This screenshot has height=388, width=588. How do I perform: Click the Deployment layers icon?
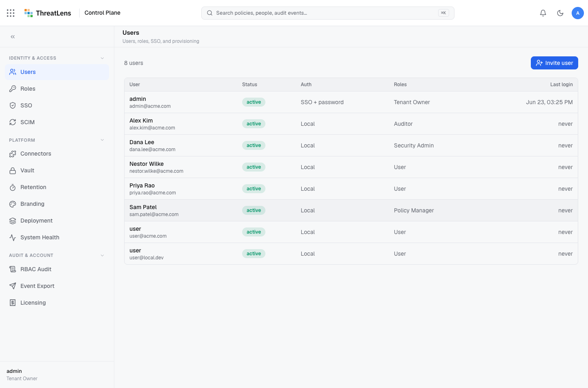pyautogui.click(x=13, y=221)
